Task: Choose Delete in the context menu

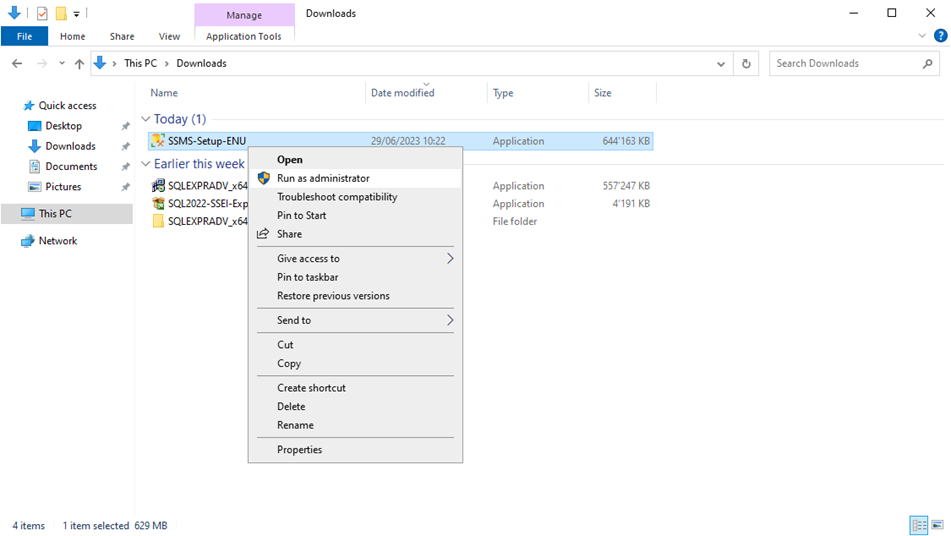Action: coord(355,406)
